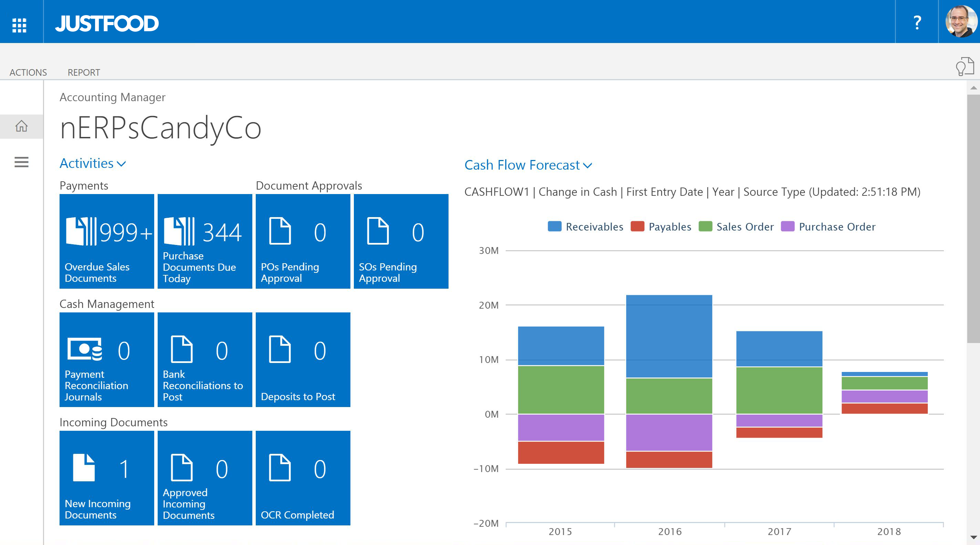This screenshot has height=545, width=980.
Task: Open the OCR Completed tile
Action: pos(303,479)
